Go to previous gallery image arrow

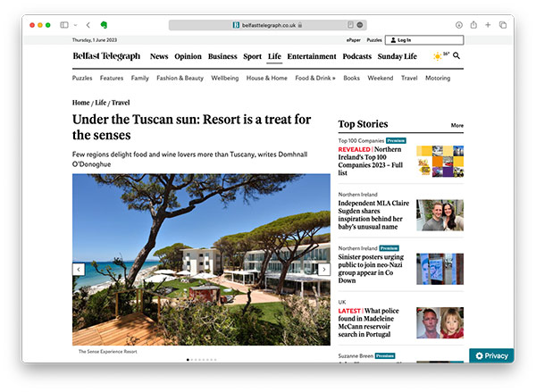pyautogui.click(x=79, y=269)
